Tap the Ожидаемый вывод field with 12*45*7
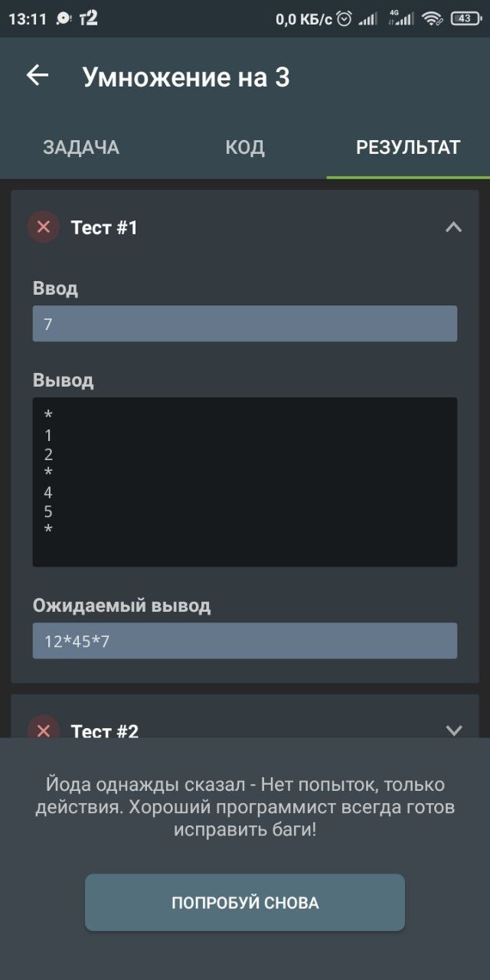Viewport: 490px width, 980px height. [x=245, y=641]
